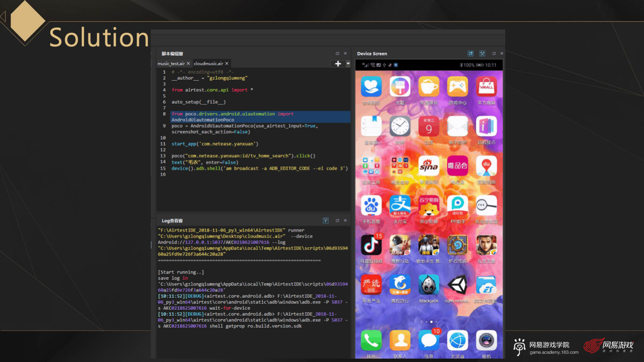The image size is (644, 362).
Task: Click first blue icon in Device Screen header
Action: coord(470,54)
